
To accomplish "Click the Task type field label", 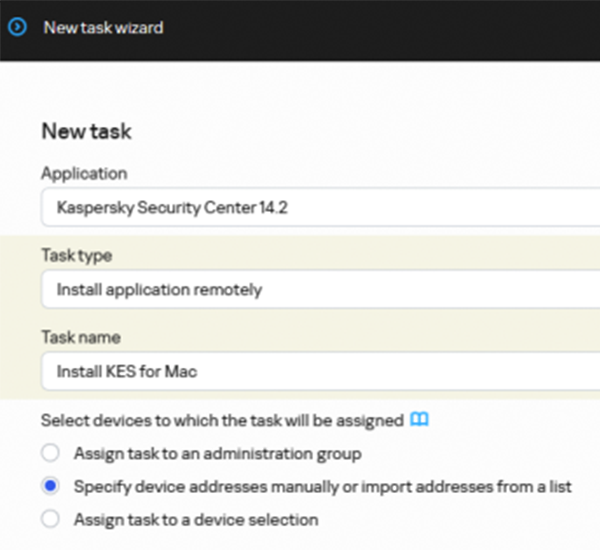I will tap(77, 255).
